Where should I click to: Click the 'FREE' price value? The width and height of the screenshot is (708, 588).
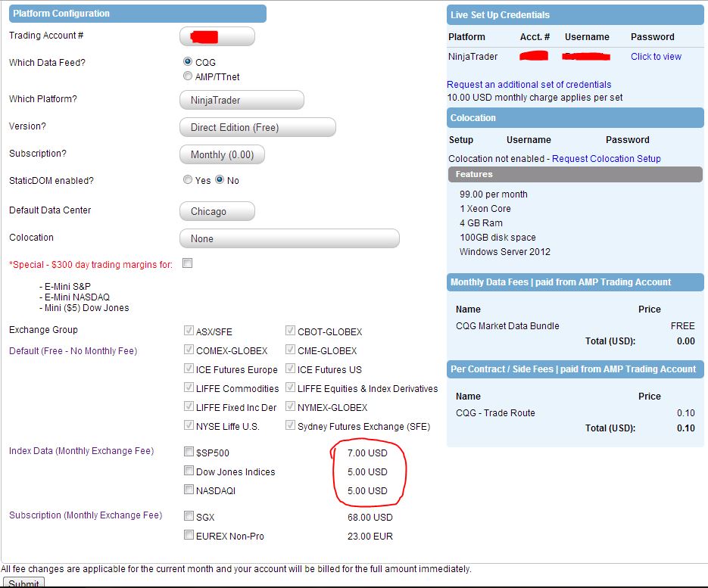(x=682, y=326)
